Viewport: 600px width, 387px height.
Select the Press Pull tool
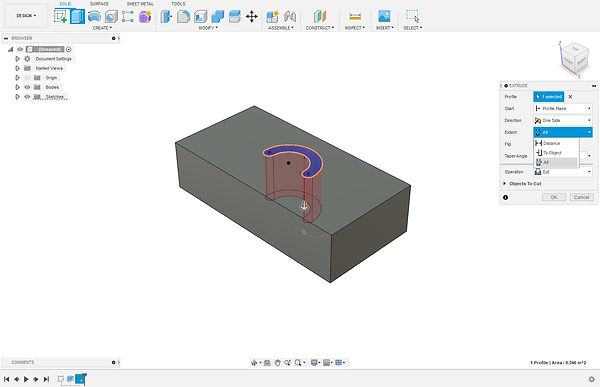click(166, 16)
